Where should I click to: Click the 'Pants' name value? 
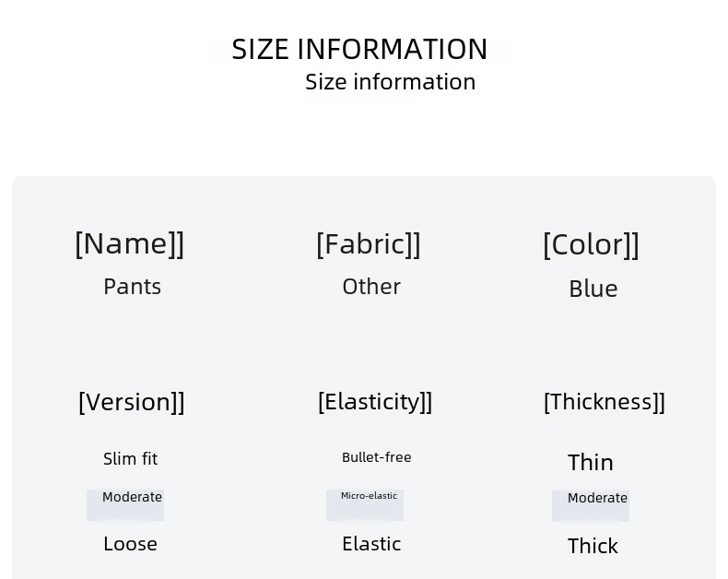[132, 287]
